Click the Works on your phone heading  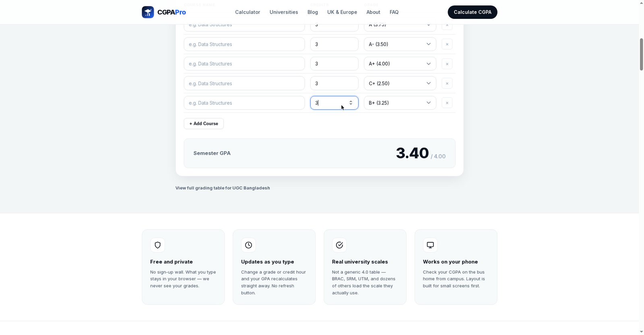click(450, 262)
